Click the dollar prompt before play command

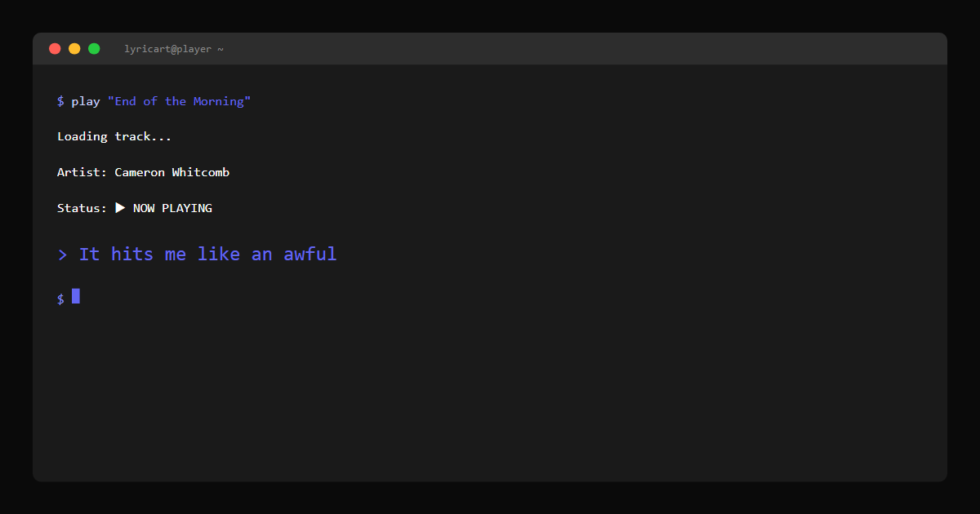pyautogui.click(x=60, y=101)
